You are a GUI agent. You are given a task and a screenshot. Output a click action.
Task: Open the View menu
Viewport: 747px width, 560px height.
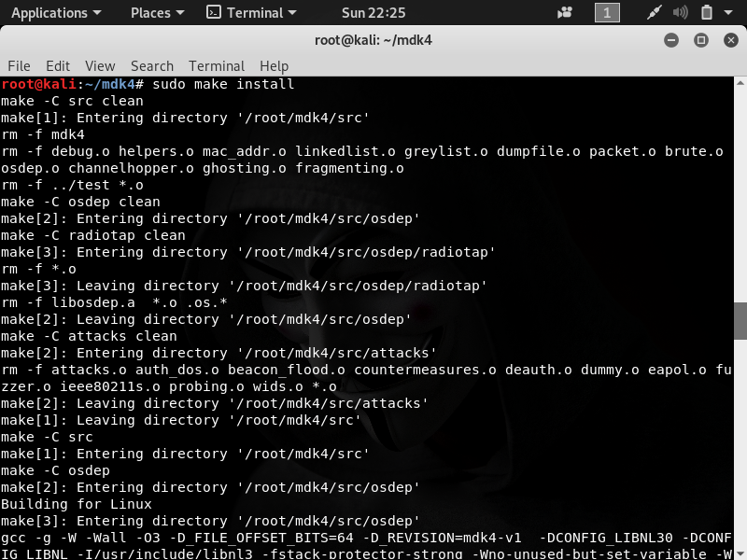100,65
